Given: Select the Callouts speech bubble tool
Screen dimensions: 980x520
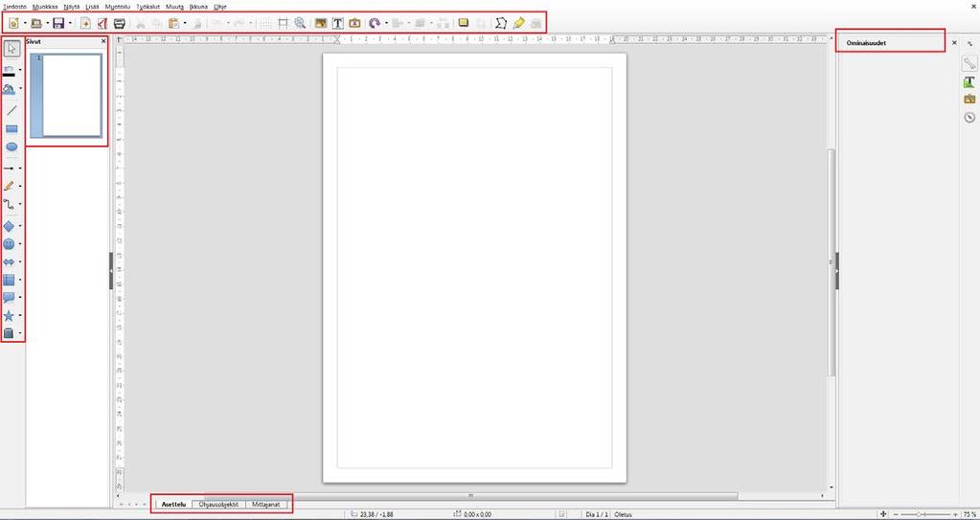Looking at the screenshot, I should (x=9, y=298).
